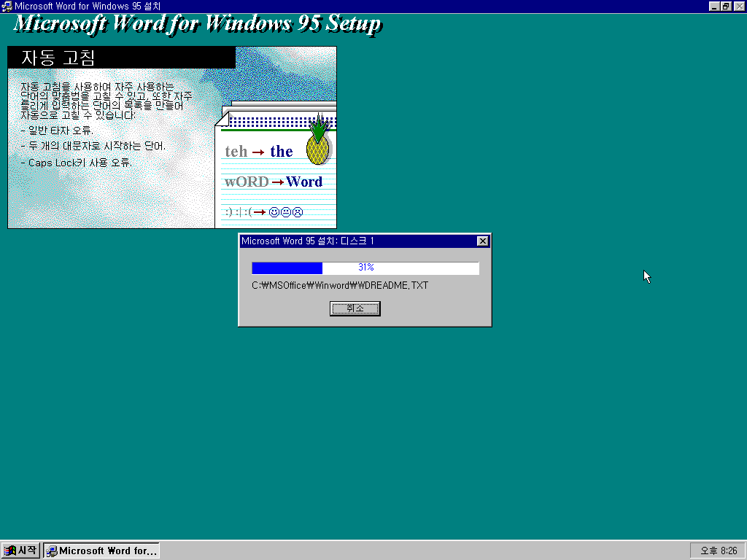This screenshot has height=560, width=747.
Task: Click the '- 두 개의 대문자로 시작하는 단어.' line
Action: 93,146
